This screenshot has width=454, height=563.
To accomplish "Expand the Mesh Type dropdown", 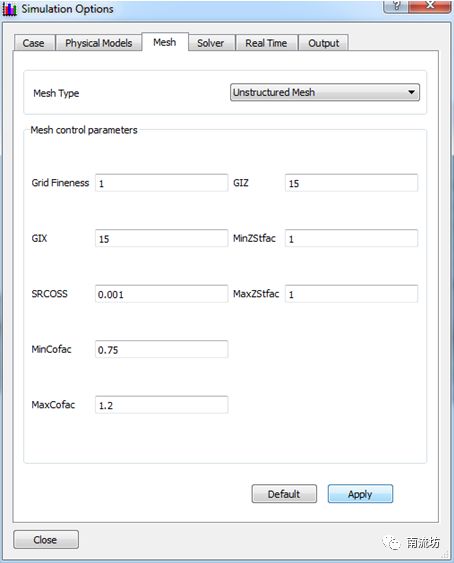I will coord(325,93).
